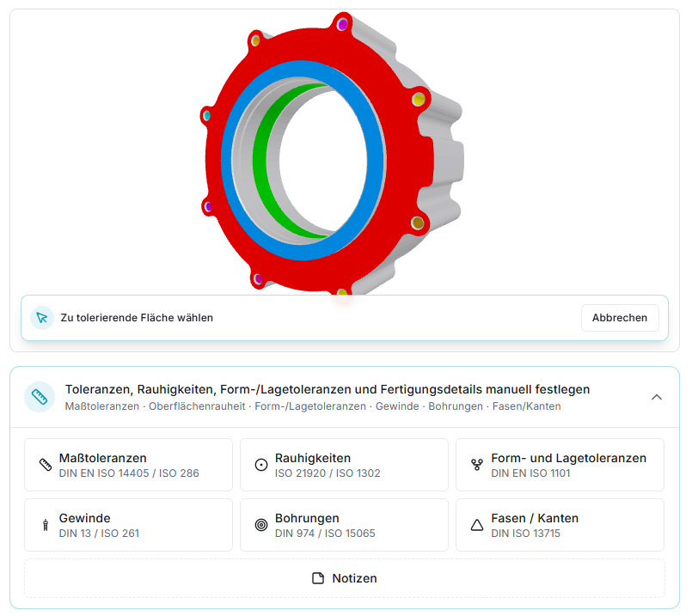Cancel surface selection with Abbrechen
The image size is (692, 616).
pyautogui.click(x=620, y=318)
